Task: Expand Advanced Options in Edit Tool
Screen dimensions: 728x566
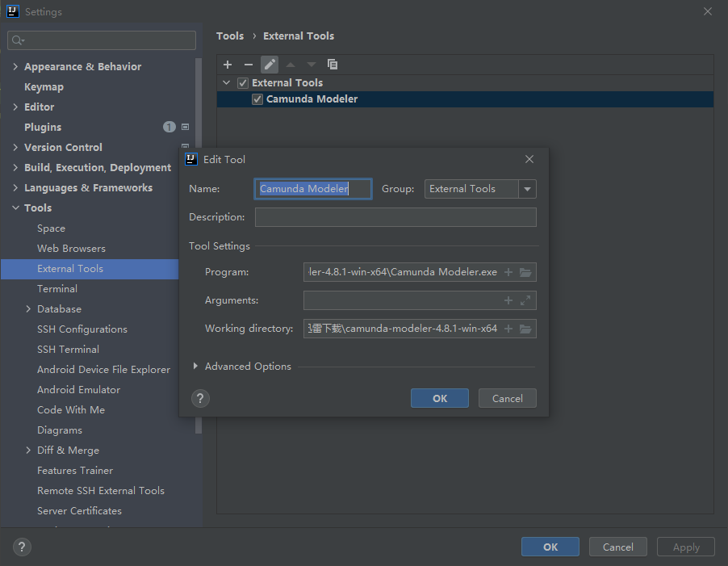Action: tap(195, 367)
